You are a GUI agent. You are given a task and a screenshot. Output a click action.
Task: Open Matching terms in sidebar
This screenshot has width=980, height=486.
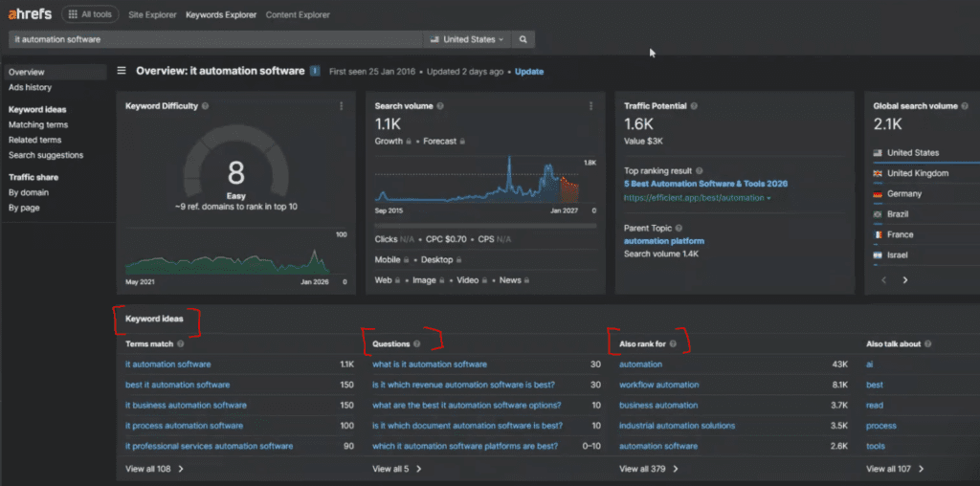[38, 125]
